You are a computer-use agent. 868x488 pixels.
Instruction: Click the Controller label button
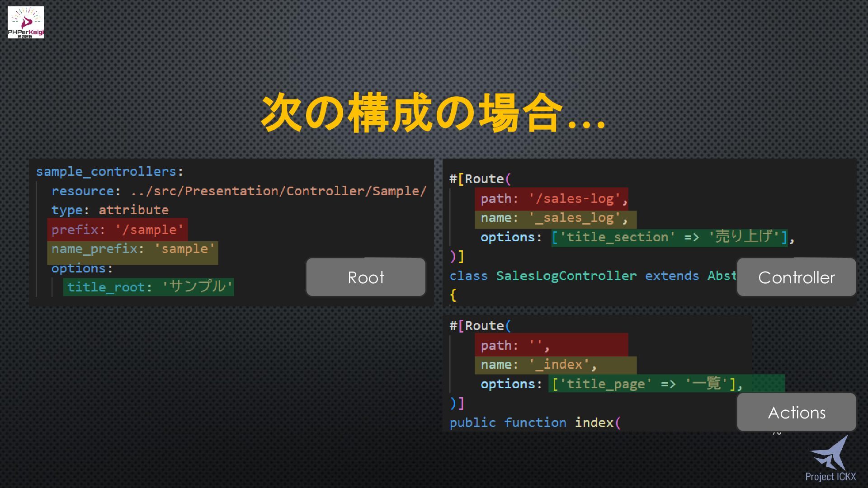coord(796,277)
